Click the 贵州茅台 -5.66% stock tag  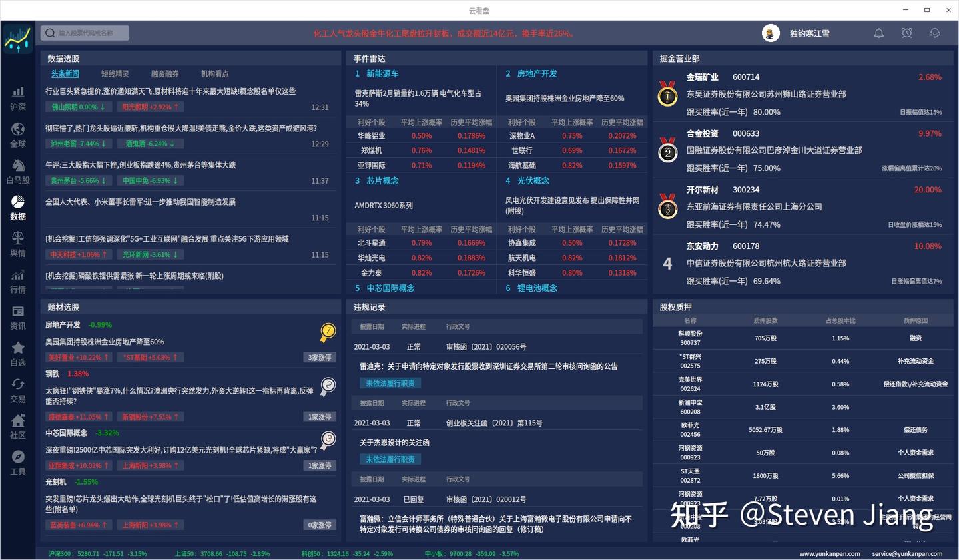click(78, 180)
